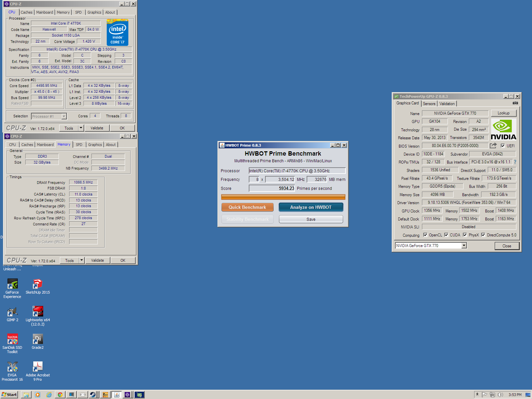The image size is (532, 399).
Task: Take a GPU-Z screenshot with the camera icon
Action: [515, 103]
